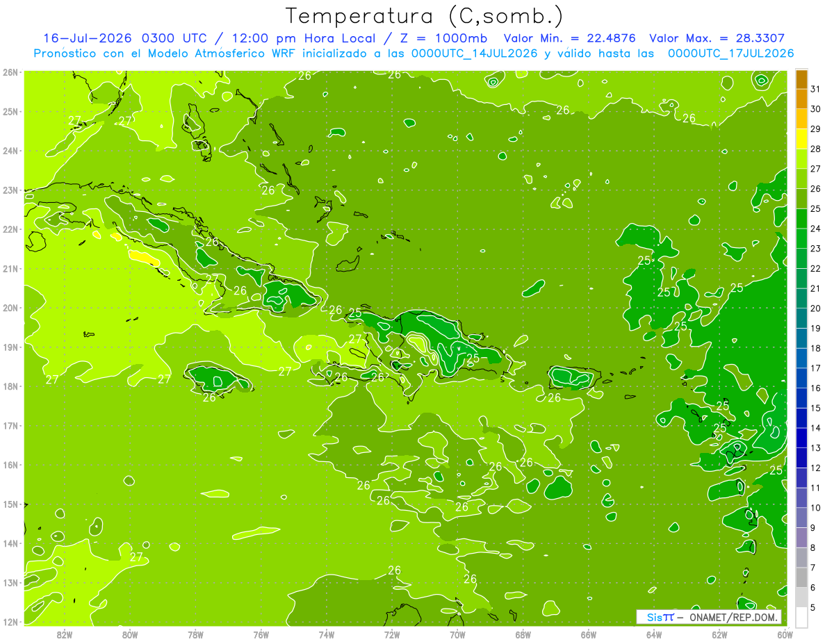Pick the blue swatch between 16 and 17
This screenshot has height=644, width=834.
pos(801,378)
